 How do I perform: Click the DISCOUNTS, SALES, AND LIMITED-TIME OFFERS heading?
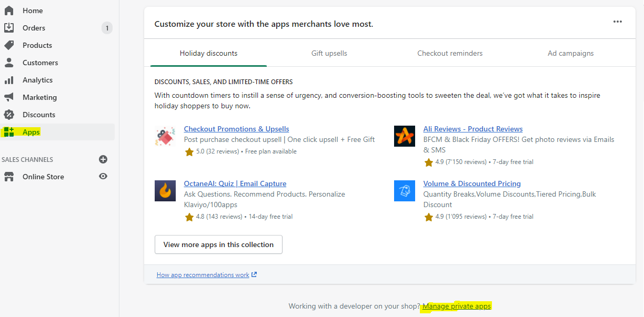click(224, 82)
